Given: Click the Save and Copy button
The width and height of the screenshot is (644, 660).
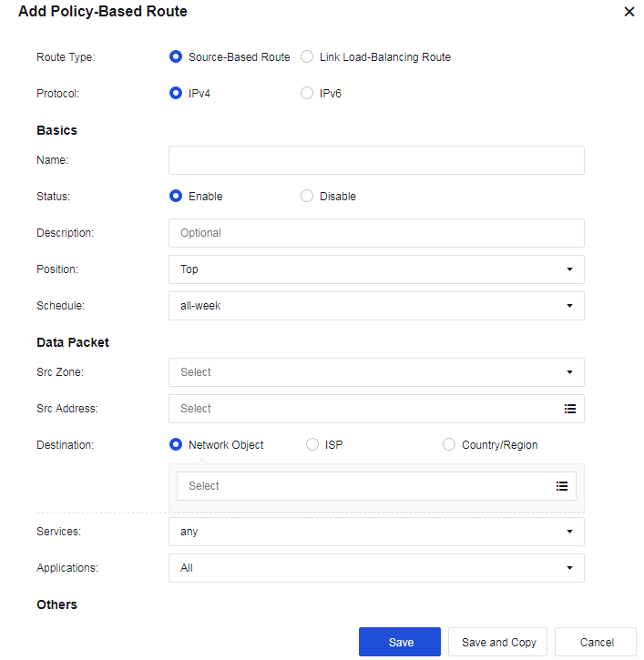Looking at the screenshot, I should tap(498, 642).
